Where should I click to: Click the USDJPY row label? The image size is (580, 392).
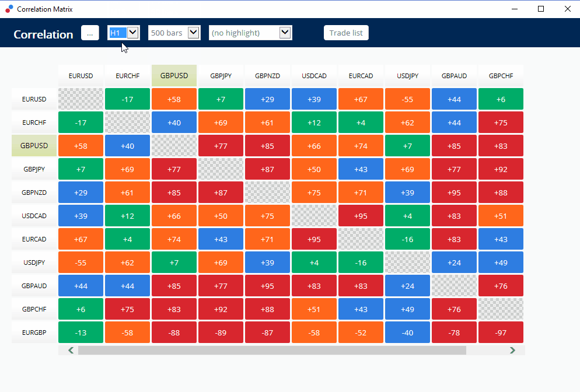click(x=34, y=262)
